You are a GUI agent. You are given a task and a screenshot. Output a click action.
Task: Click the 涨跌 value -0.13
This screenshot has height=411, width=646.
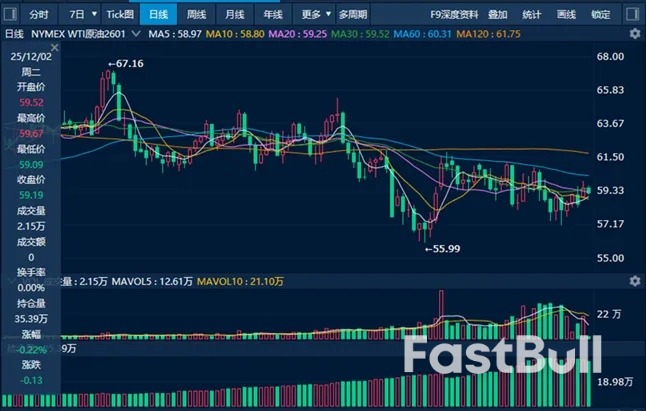[31, 381]
